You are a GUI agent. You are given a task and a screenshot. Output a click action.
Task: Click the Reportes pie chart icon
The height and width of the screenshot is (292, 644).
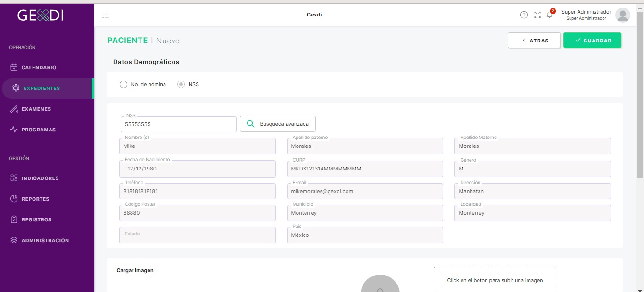pyautogui.click(x=14, y=199)
